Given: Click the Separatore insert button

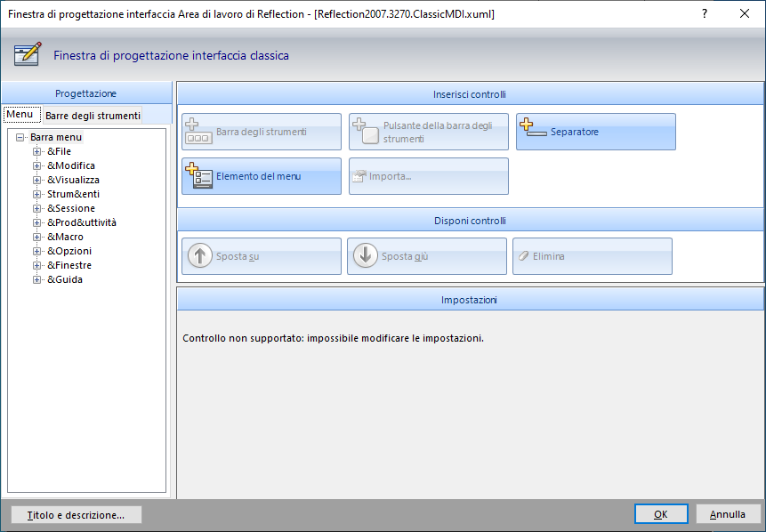Looking at the screenshot, I should pos(596,132).
